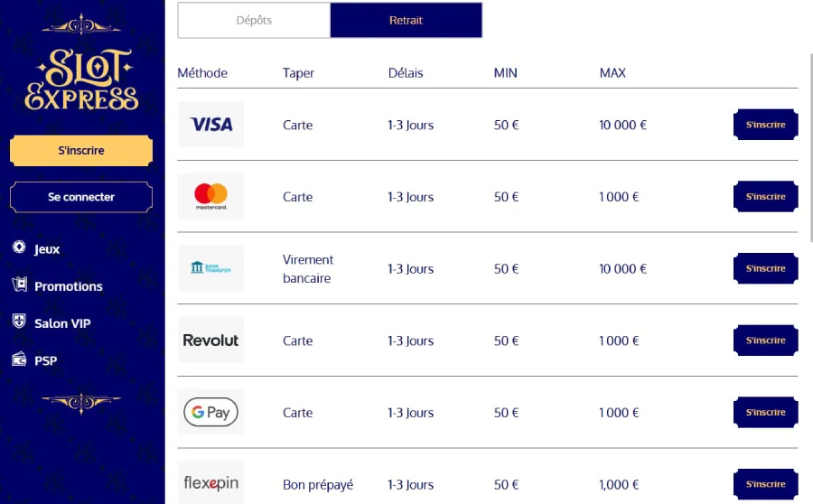Click the Slot Express logo
The image size is (813, 504).
tap(81, 79)
